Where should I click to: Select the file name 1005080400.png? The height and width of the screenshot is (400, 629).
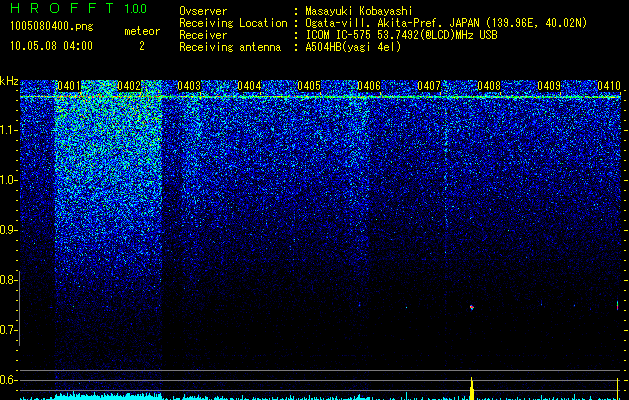click(52, 26)
